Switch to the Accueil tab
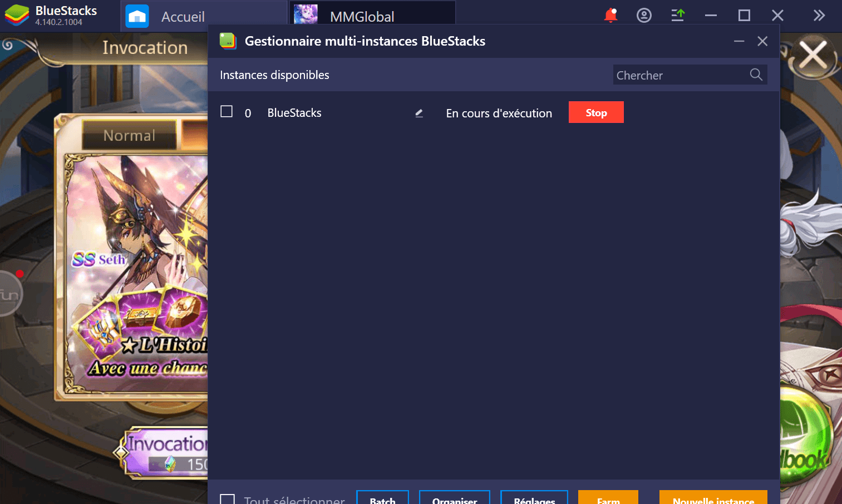This screenshot has height=504, width=842. pos(204,16)
